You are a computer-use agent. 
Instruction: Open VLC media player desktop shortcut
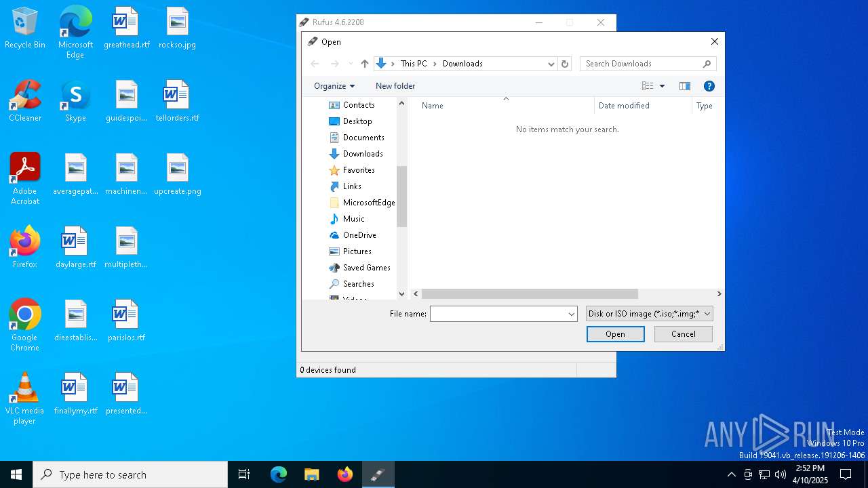[x=24, y=399]
